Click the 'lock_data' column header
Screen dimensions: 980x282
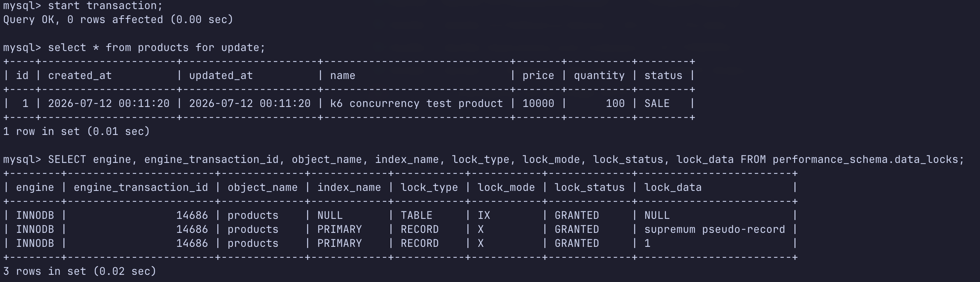673,187
